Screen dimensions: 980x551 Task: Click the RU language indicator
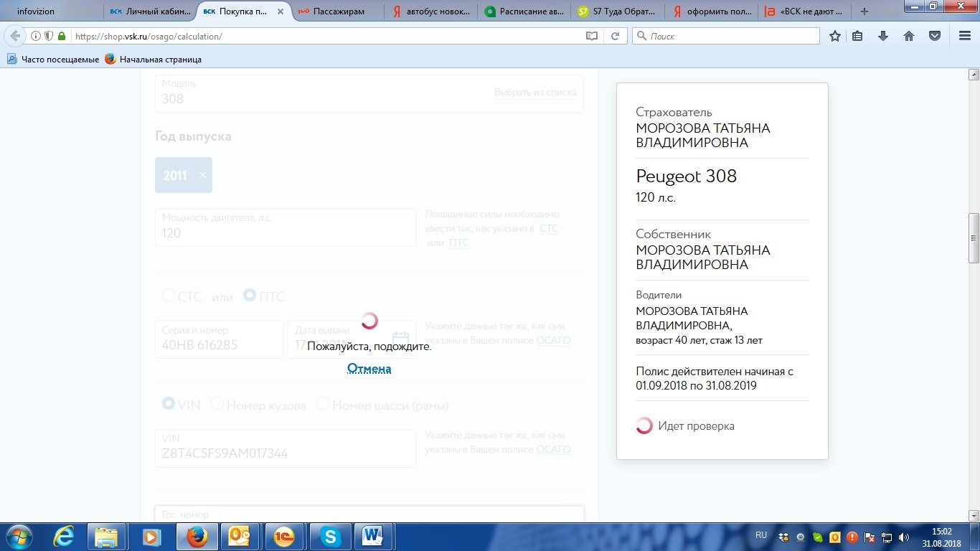(x=761, y=535)
